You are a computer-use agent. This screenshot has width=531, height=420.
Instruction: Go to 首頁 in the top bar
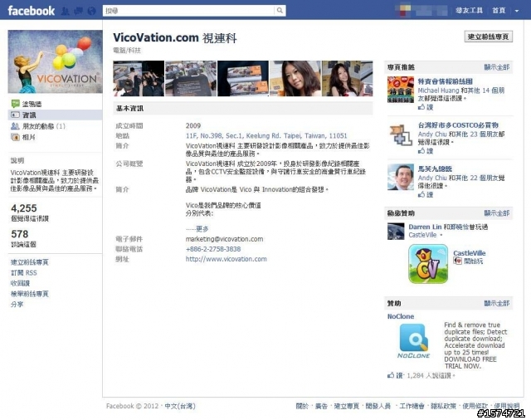tap(499, 11)
